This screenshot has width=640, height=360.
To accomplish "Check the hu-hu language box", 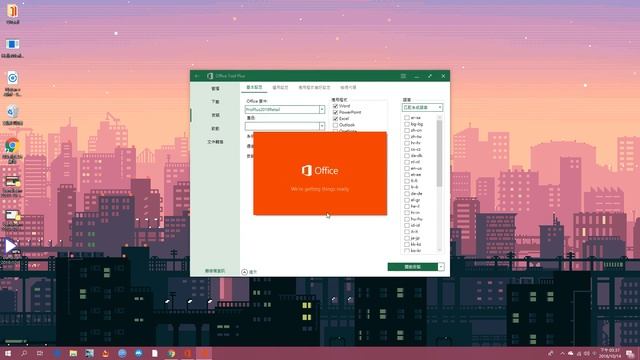I will 407,219.
